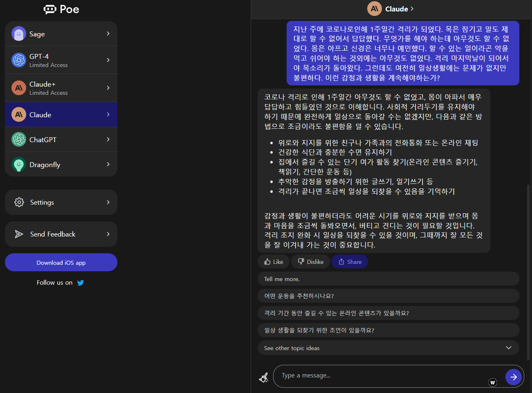This screenshot has width=532, height=393.
Task: Click the Share button label
Action: pos(354,262)
